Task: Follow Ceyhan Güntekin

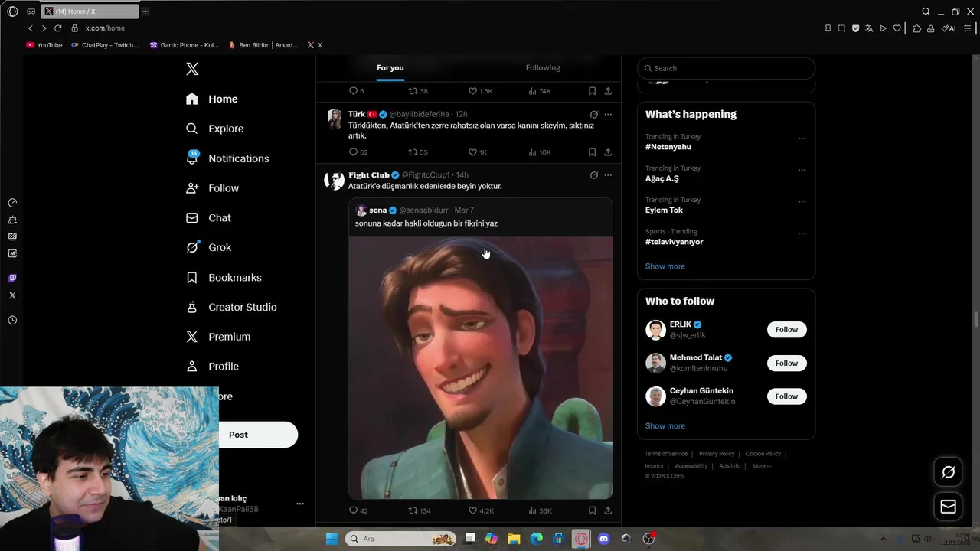Action: (786, 396)
